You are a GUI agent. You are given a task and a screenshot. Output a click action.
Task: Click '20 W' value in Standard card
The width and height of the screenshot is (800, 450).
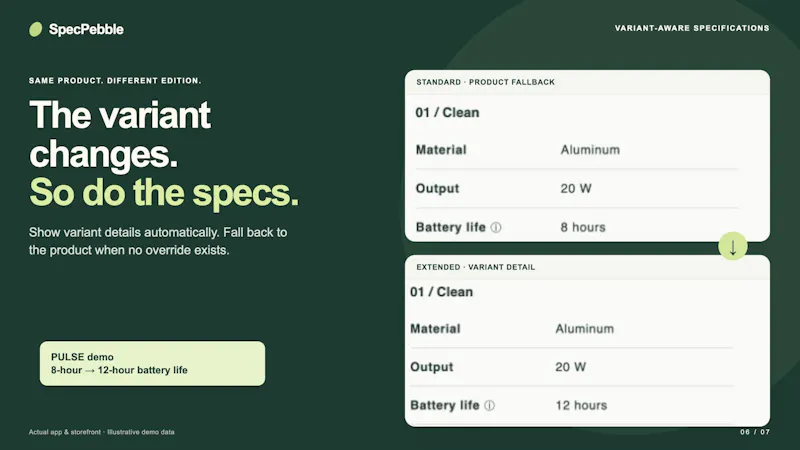[576, 189]
